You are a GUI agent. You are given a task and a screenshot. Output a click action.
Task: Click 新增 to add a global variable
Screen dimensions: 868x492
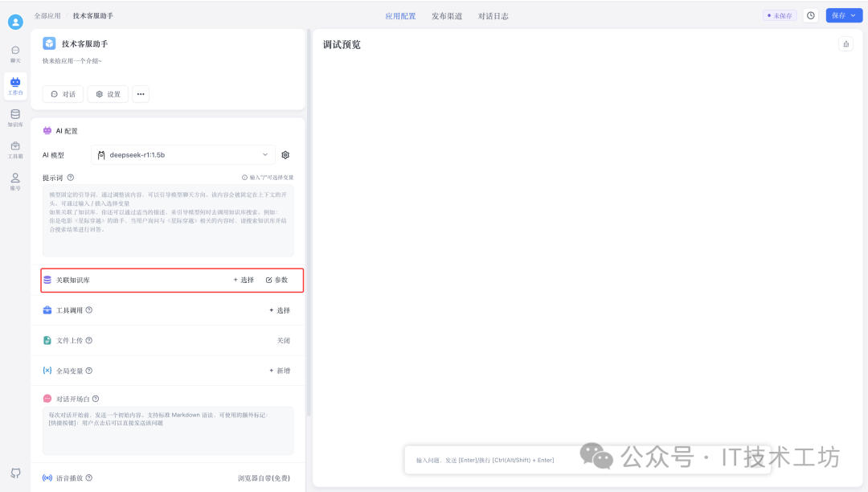coord(280,371)
